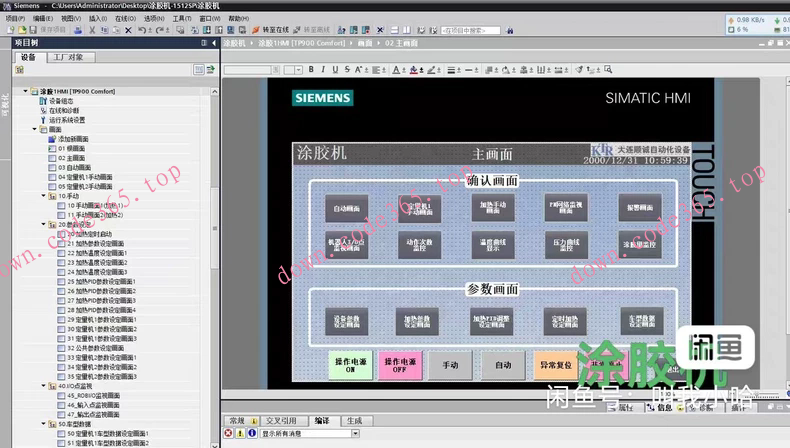
Task: Collapse the 涂胶1HMI [TP900 Comfort] tree node
Action: coord(25,92)
